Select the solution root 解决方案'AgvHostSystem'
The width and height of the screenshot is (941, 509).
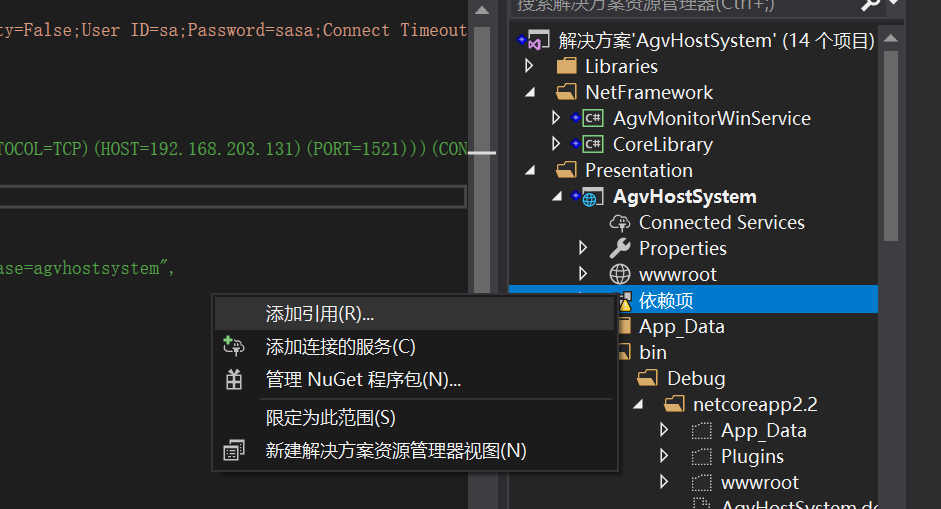717,41
